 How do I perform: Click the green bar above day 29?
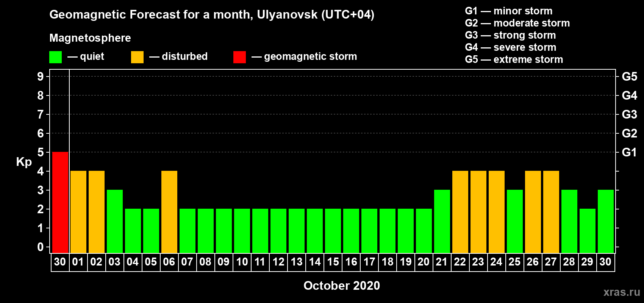588,231
